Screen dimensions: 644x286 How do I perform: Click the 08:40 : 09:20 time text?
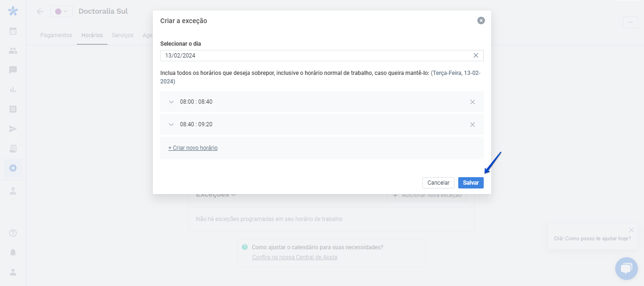(x=196, y=124)
